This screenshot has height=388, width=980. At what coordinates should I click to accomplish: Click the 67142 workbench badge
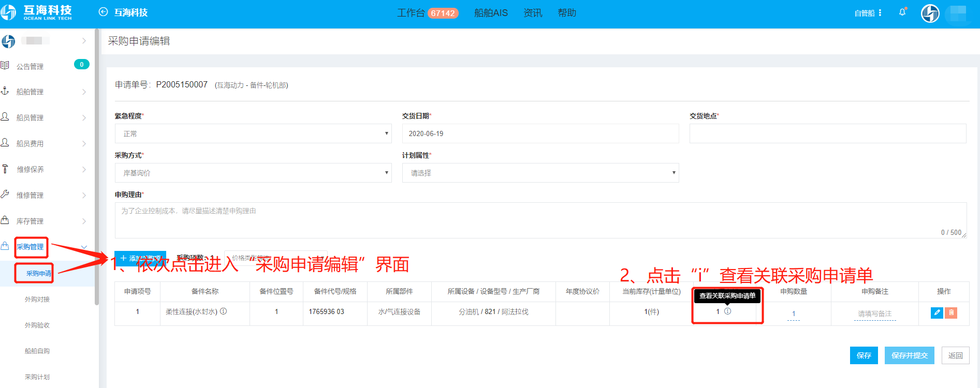(443, 13)
